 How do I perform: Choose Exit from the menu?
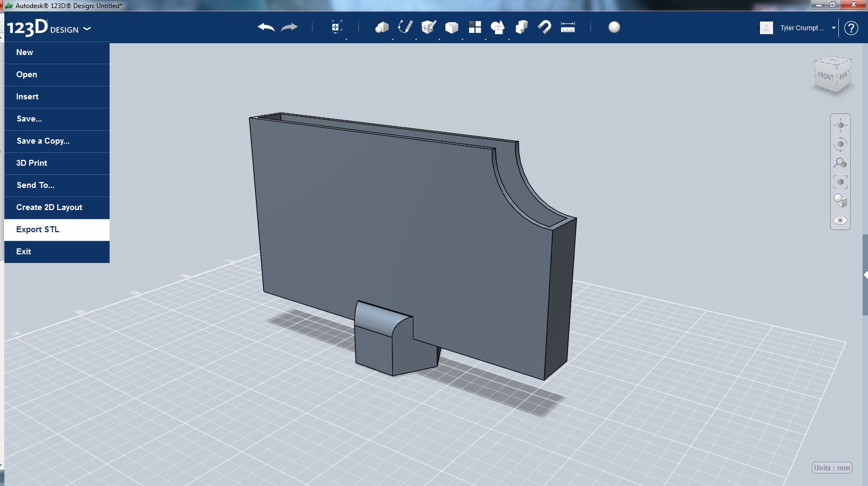[57, 252]
